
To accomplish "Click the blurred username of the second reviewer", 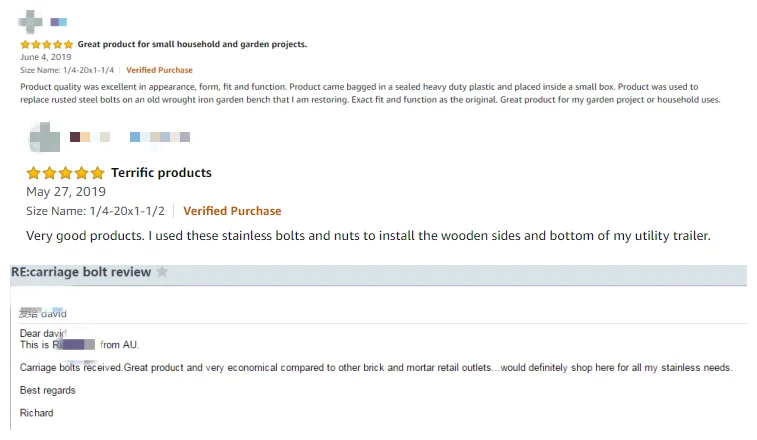I will point(130,136).
